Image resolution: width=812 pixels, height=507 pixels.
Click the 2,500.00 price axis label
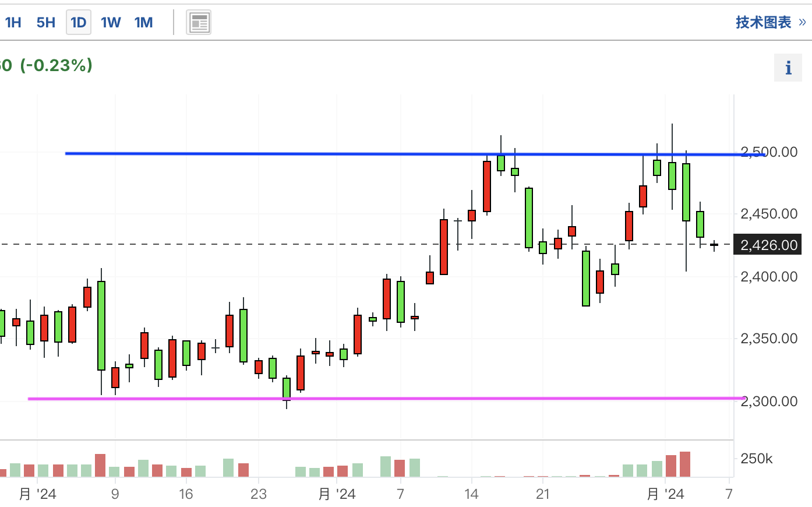pyautogui.click(x=769, y=152)
